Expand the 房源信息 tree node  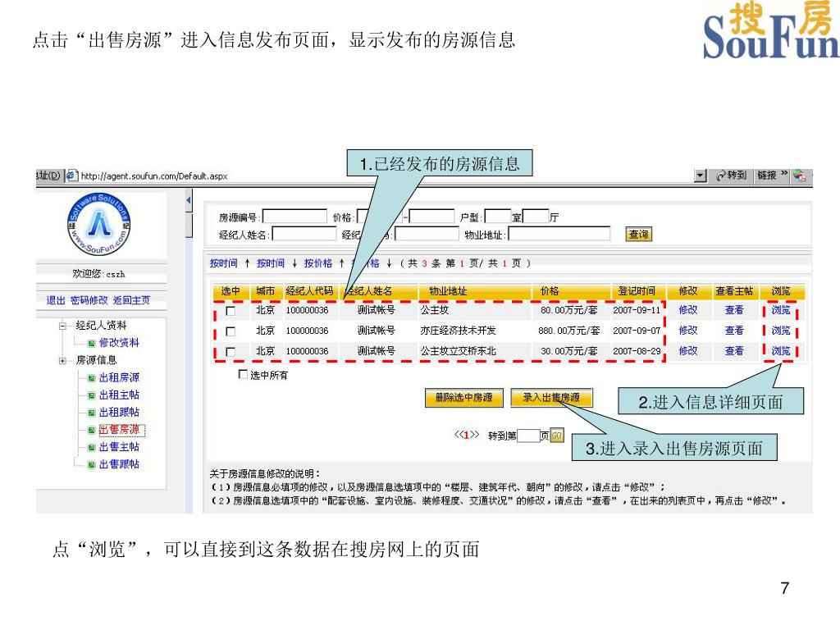(62, 361)
